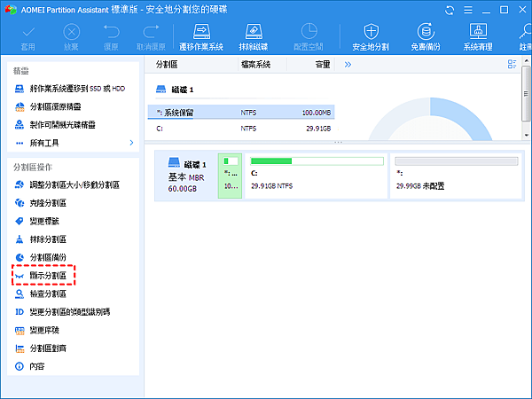Click 變更分割區的類型識別碼

63,312
